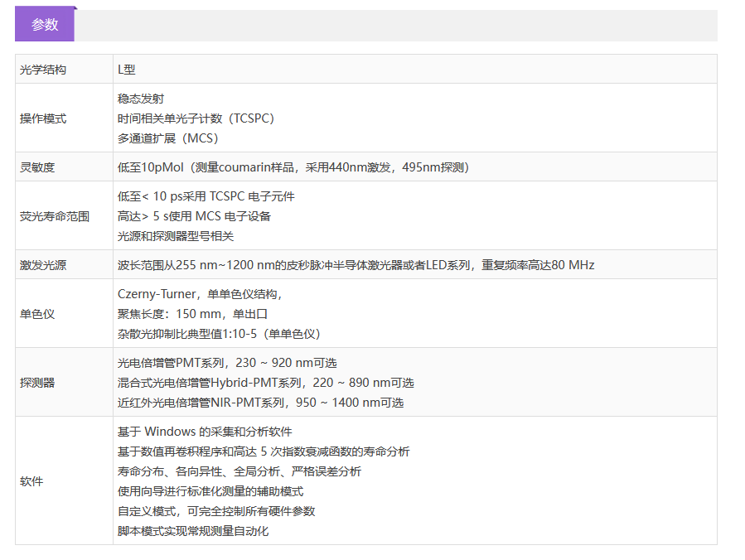Click the 低至10pMol sensitivity description
The height and width of the screenshot is (560, 745).
click(293, 167)
